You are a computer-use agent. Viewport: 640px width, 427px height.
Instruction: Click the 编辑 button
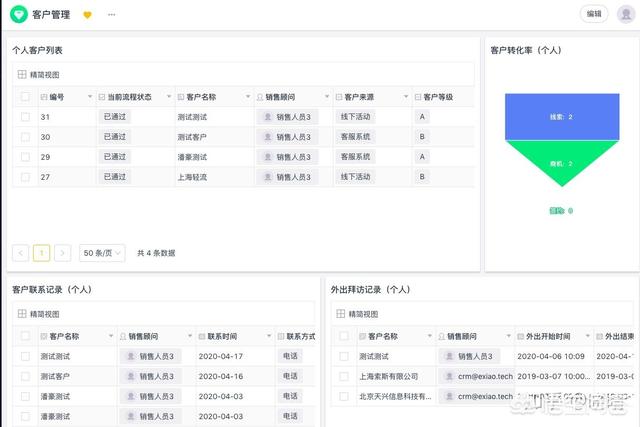pyautogui.click(x=594, y=14)
